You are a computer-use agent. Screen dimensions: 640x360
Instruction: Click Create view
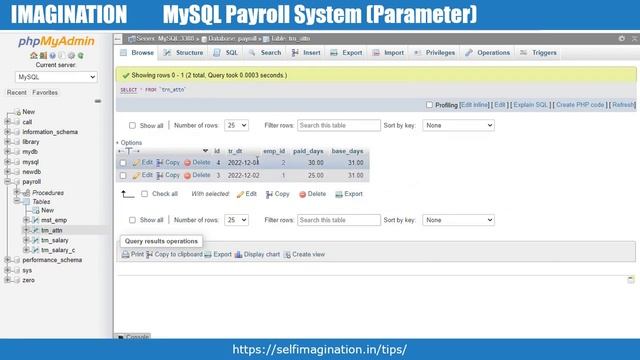point(304,254)
